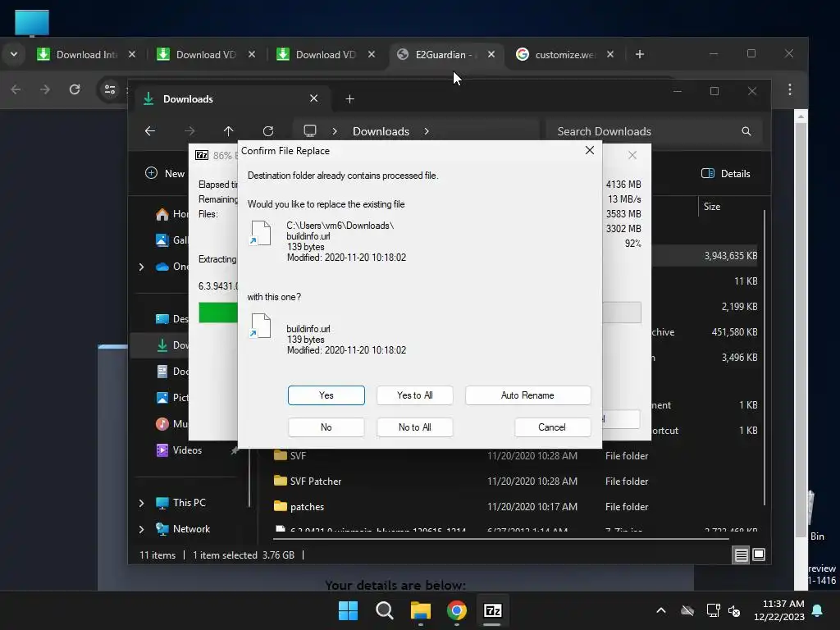The image size is (840, 630).
Task: Go back in File Explorer navigation
Action: coord(150,131)
